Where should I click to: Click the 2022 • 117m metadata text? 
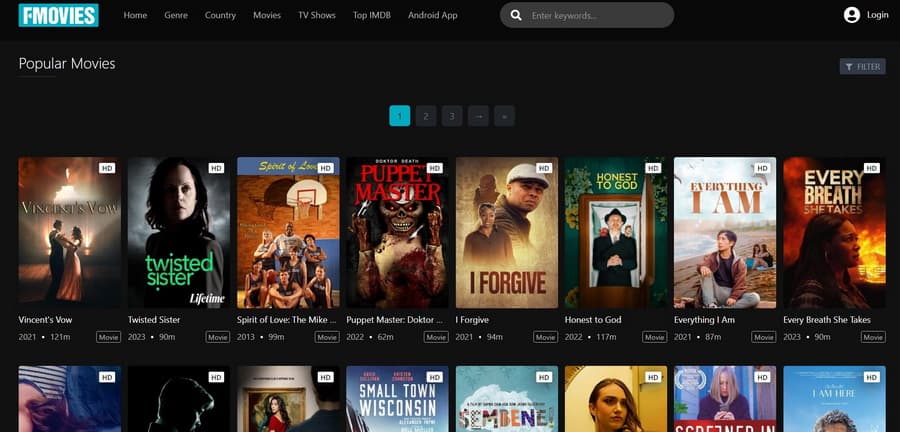591,337
